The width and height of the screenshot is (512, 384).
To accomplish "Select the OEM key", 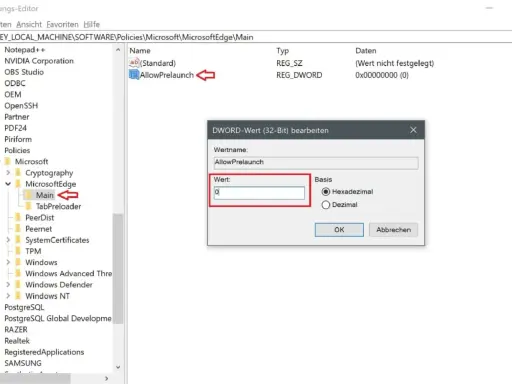I will pyautogui.click(x=13, y=94).
